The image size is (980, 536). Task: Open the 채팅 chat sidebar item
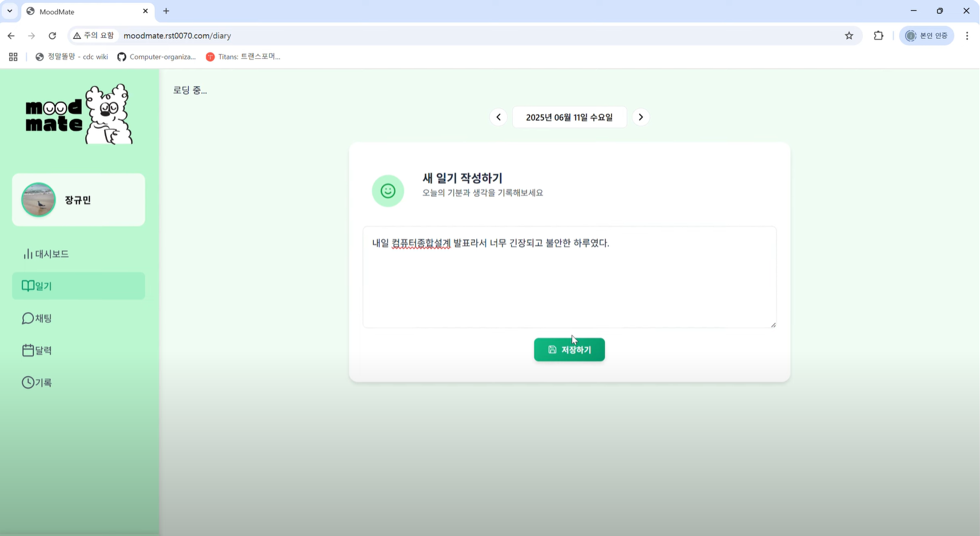tap(37, 318)
